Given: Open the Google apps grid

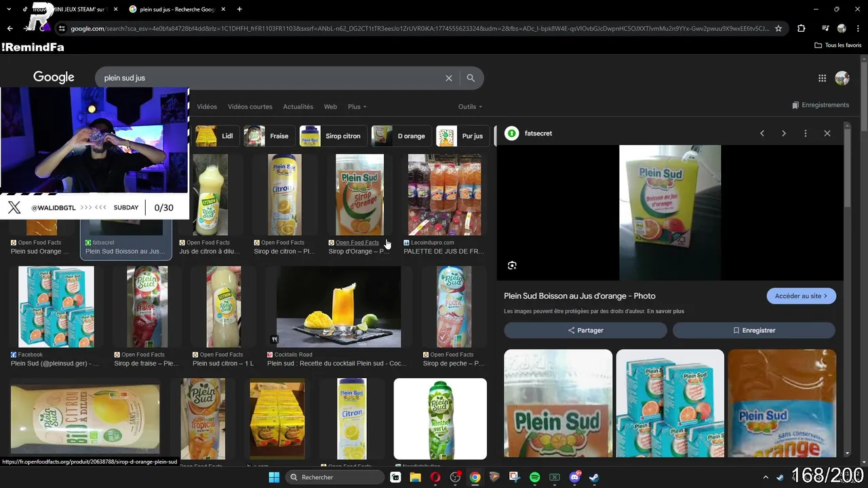Looking at the screenshot, I should tap(822, 78).
